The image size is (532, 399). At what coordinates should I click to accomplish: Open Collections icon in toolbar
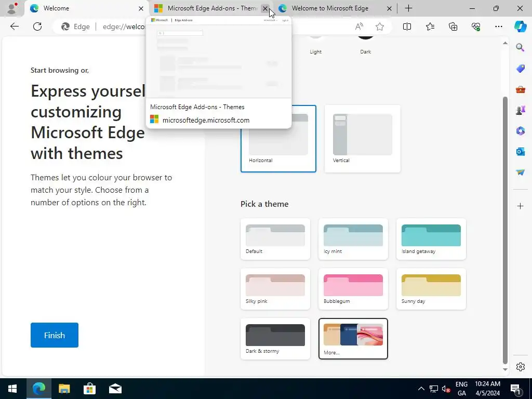pos(453,26)
